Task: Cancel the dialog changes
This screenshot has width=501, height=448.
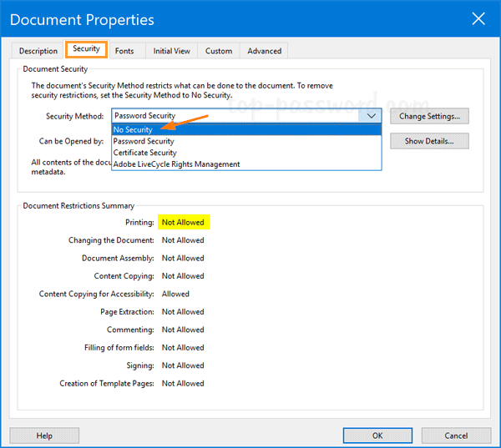Action: point(456,435)
